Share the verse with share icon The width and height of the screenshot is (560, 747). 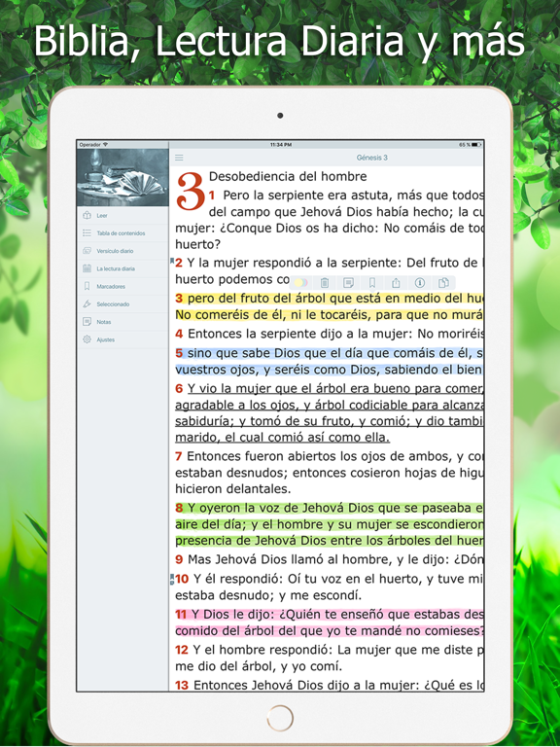(396, 283)
